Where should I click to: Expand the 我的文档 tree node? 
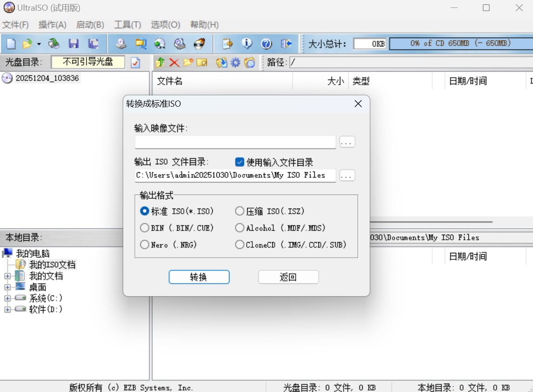click(x=8, y=276)
